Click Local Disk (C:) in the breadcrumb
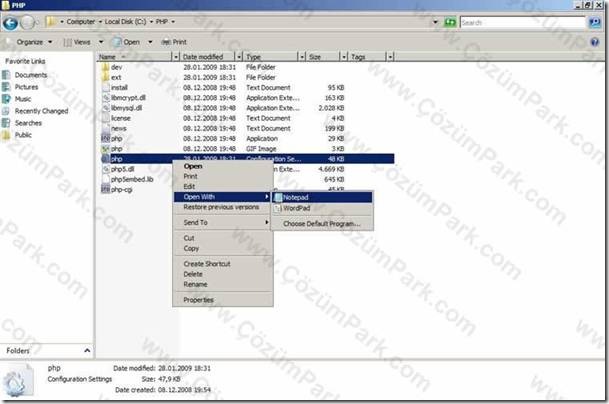Screen dimensions: 609x404 (125, 22)
